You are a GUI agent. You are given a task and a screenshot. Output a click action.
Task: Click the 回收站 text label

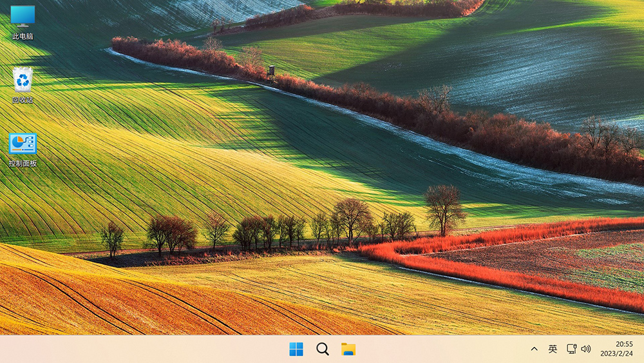tap(23, 100)
